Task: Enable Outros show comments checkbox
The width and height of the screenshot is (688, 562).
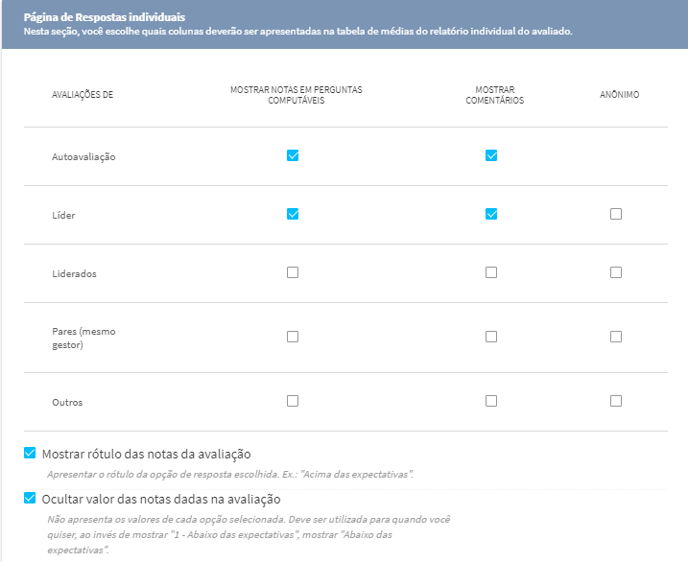Action: 491,401
